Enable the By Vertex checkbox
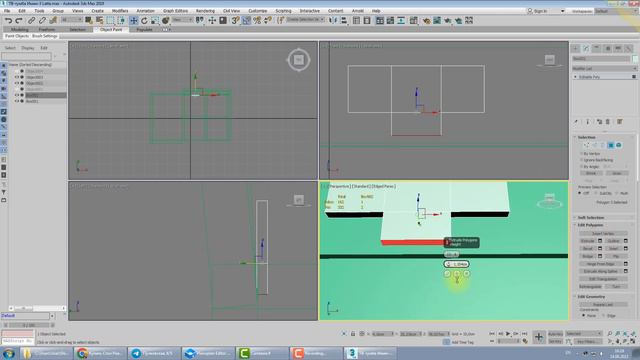The width and height of the screenshot is (640, 360). (581, 154)
